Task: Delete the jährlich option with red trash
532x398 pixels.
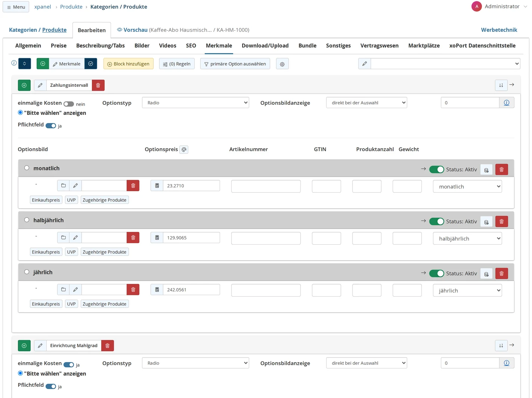Action: (x=502, y=274)
